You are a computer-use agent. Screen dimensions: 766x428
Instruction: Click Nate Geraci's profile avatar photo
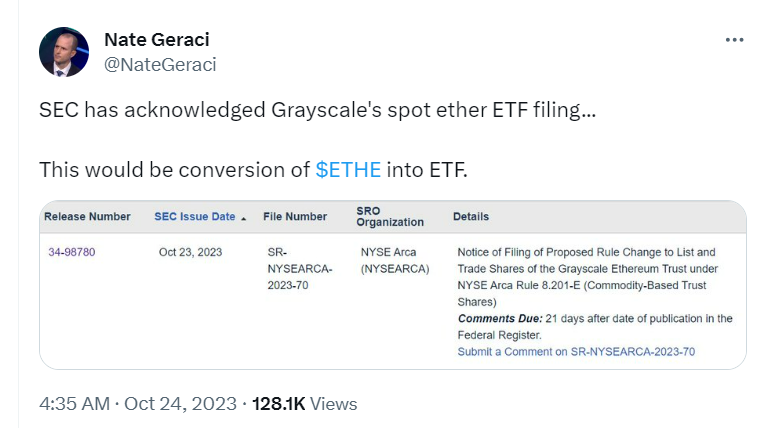click(64, 52)
